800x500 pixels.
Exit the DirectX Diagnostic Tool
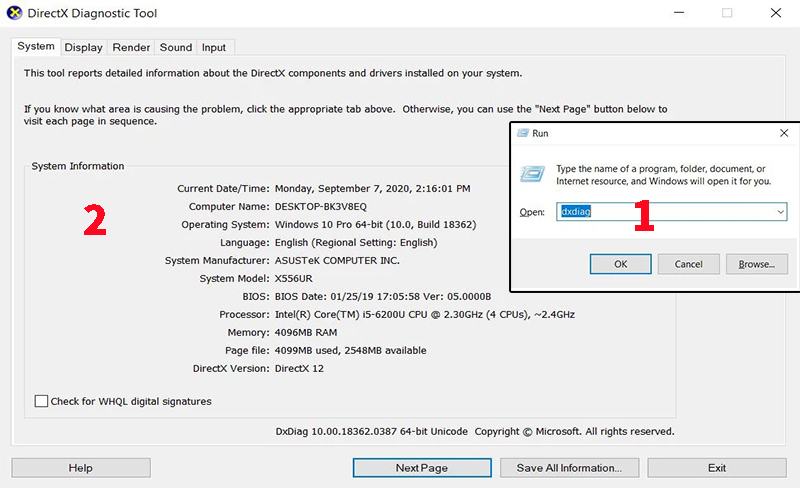[x=717, y=468]
